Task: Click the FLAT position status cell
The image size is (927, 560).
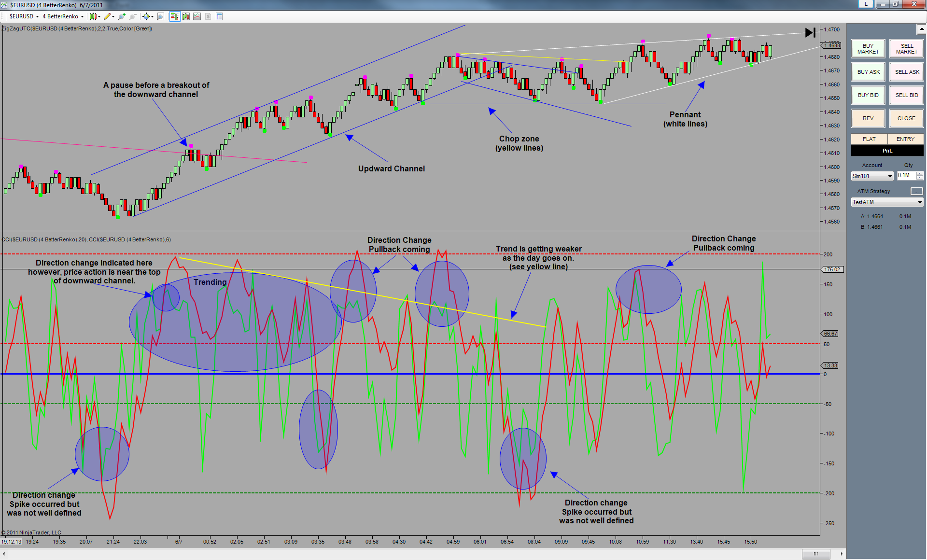Action: pyautogui.click(x=869, y=139)
